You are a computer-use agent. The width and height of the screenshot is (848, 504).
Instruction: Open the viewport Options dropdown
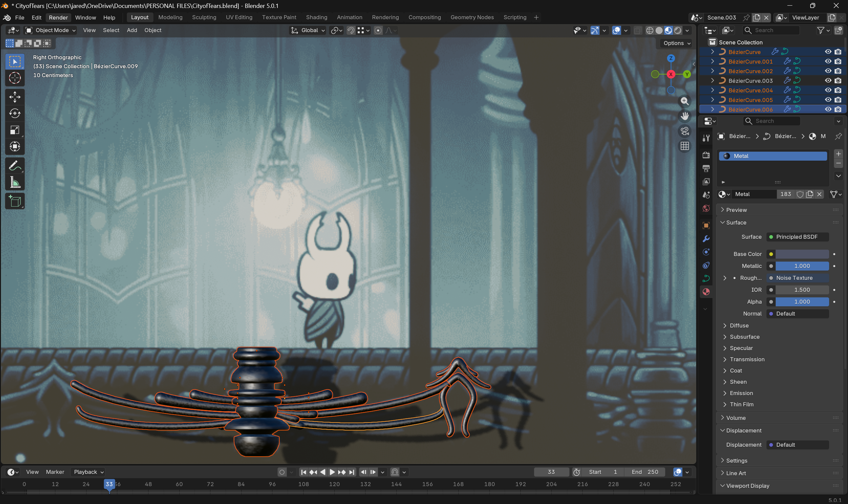tap(677, 43)
